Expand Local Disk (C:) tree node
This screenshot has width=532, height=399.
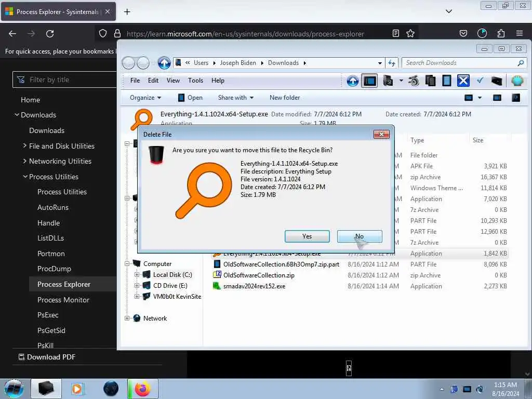pos(137,274)
